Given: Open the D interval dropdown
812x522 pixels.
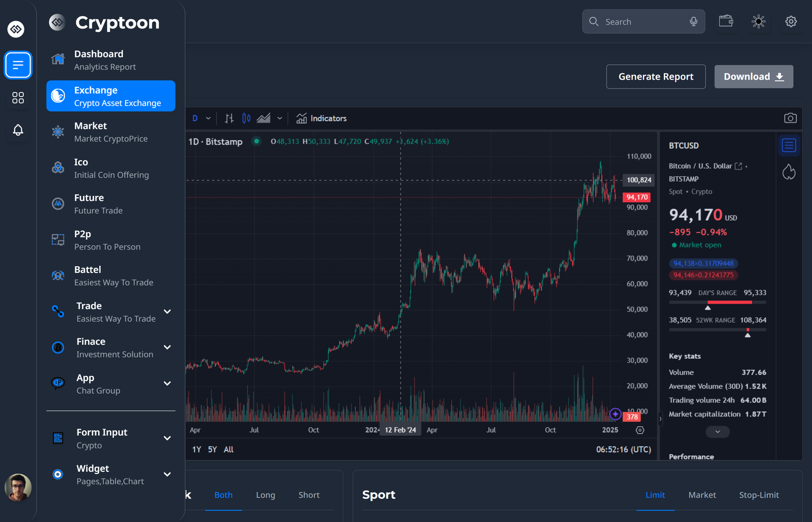Looking at the screenshot, I should click(201, 118).
